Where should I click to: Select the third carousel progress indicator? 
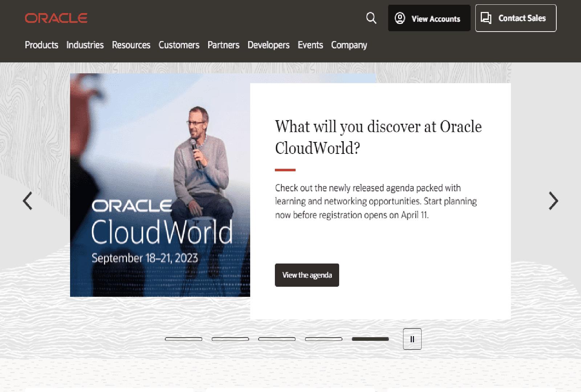276,339
